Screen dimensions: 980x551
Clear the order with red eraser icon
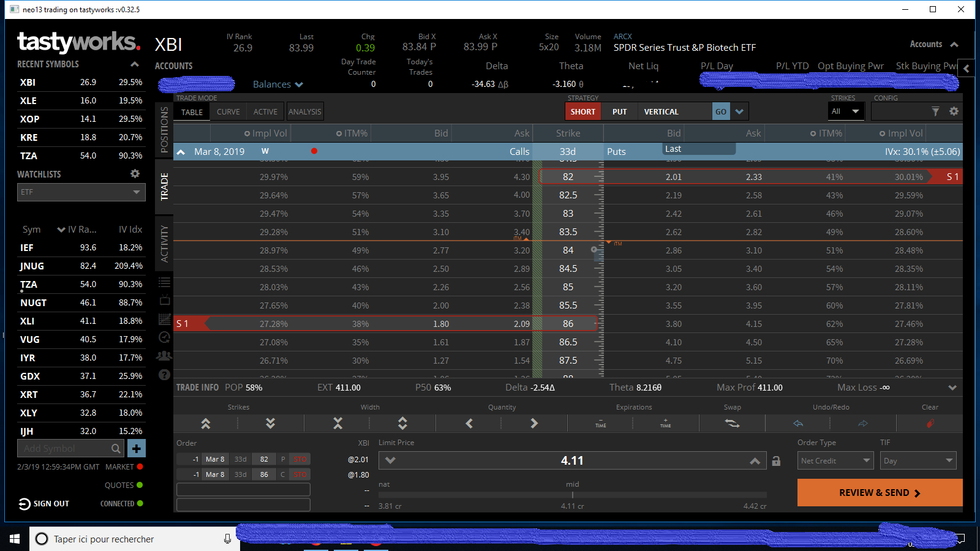point(930,423)
